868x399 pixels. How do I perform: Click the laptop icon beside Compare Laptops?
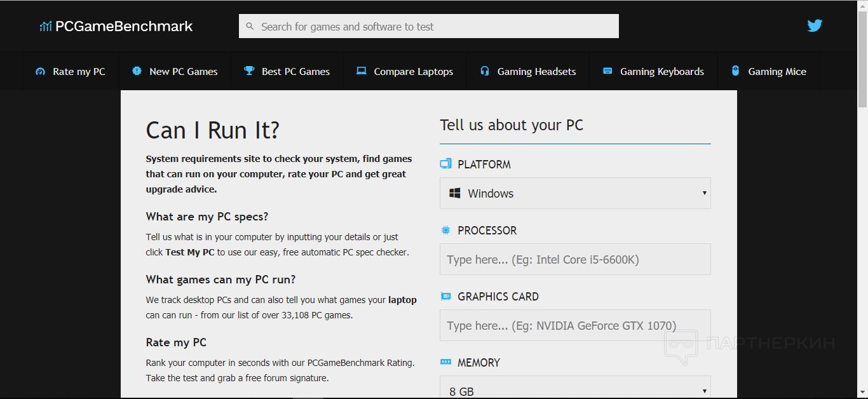362,71
